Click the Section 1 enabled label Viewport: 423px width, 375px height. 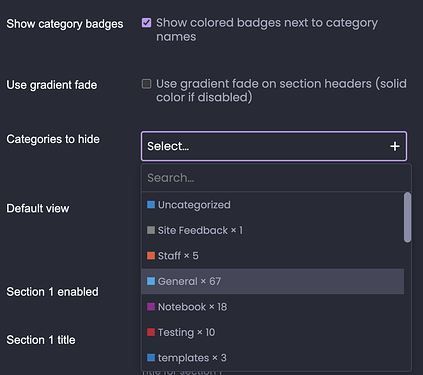[52, 292]
